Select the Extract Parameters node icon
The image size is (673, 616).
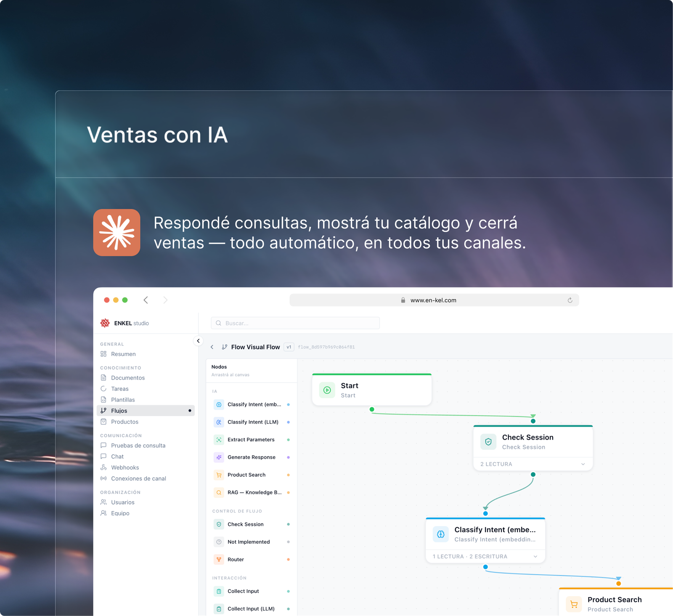point(219,439)
